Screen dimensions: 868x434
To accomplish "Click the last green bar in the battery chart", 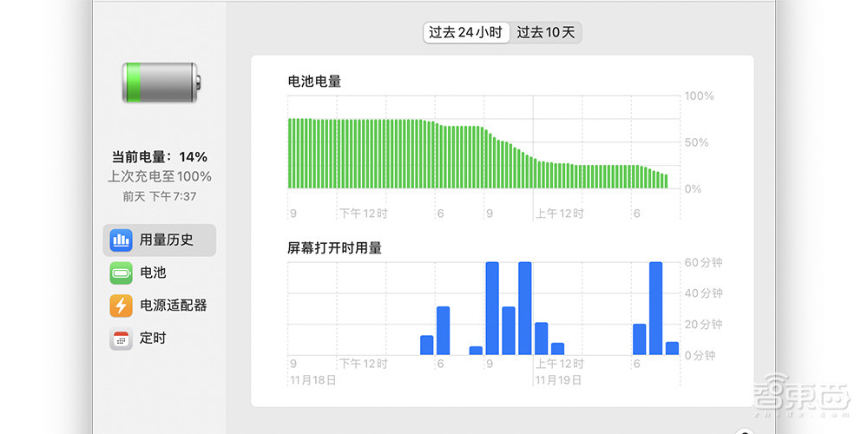I will 666,181.
